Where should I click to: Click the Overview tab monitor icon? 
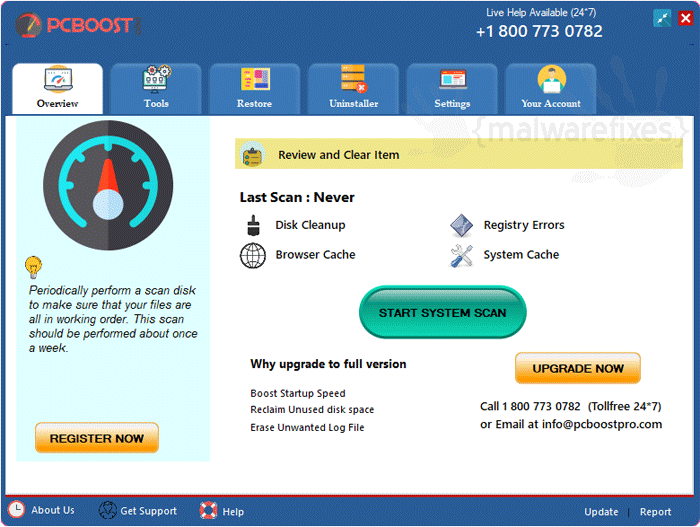tap(58, 79)
